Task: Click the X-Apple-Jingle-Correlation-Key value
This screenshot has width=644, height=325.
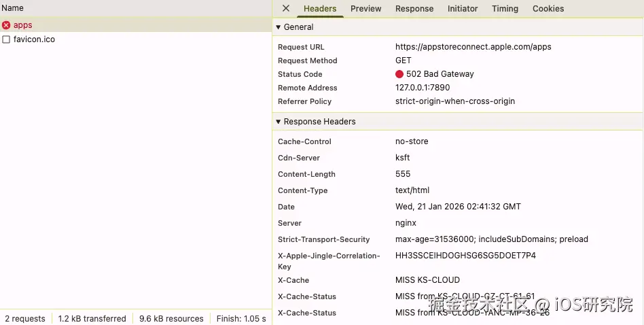Action: [x=465, y=256]
